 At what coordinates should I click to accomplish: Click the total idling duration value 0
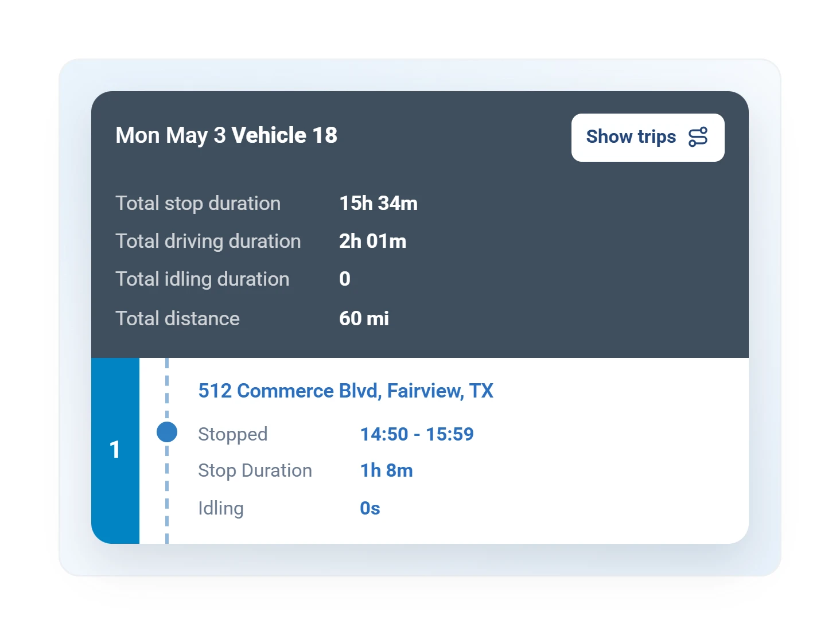coord(344,279)
